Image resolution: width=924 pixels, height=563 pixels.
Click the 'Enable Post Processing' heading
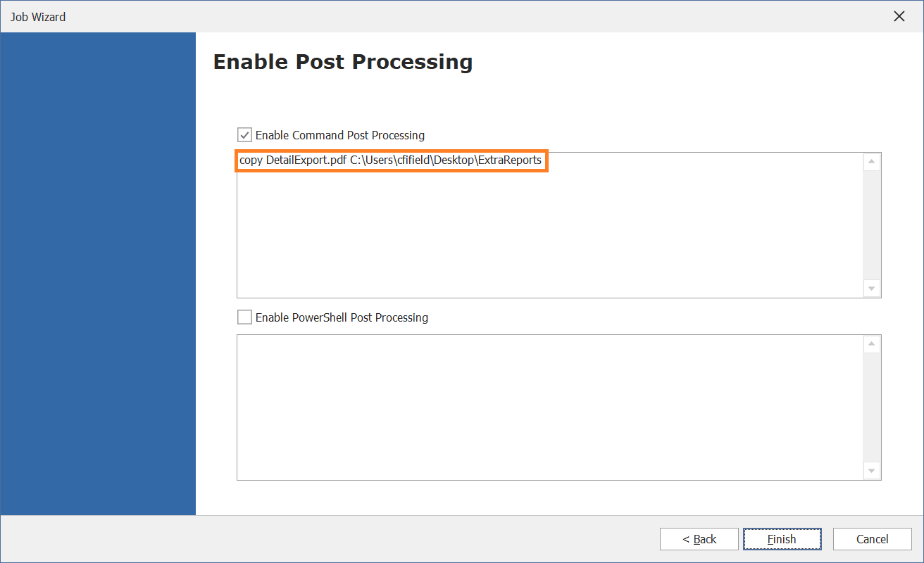point(343,62)
